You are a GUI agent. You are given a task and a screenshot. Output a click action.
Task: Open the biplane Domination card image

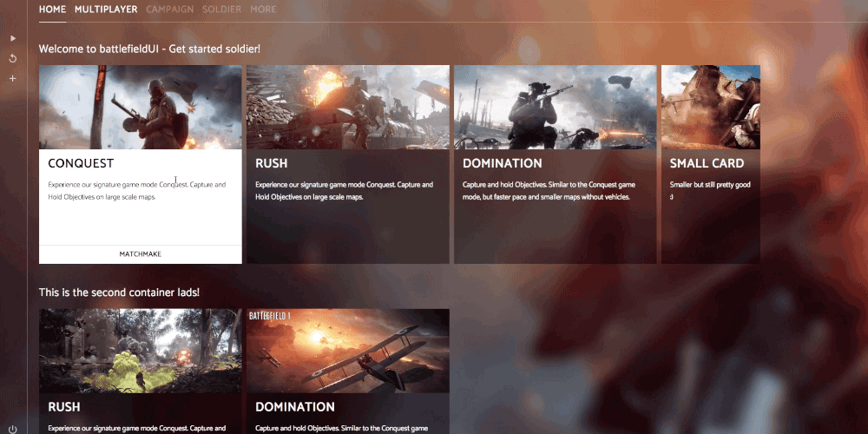point(348,351)
